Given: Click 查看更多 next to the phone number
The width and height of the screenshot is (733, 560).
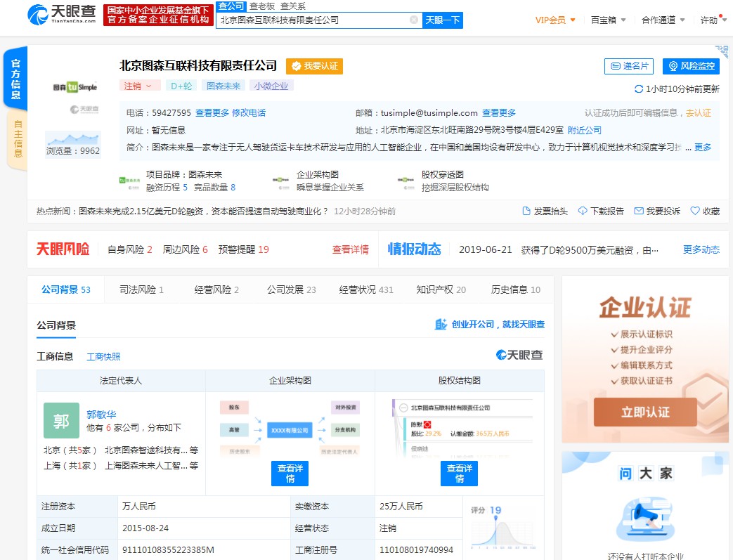Looking at the screenshot, I should pyautogui.click(x=212, y=112).
